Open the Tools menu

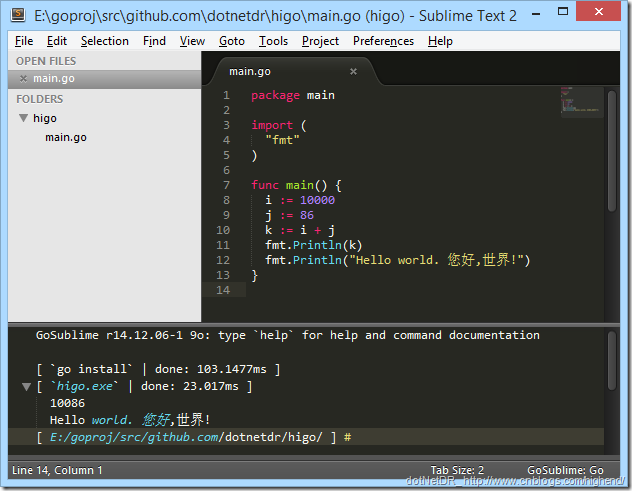pyautogui.click(x=273, y=41)
